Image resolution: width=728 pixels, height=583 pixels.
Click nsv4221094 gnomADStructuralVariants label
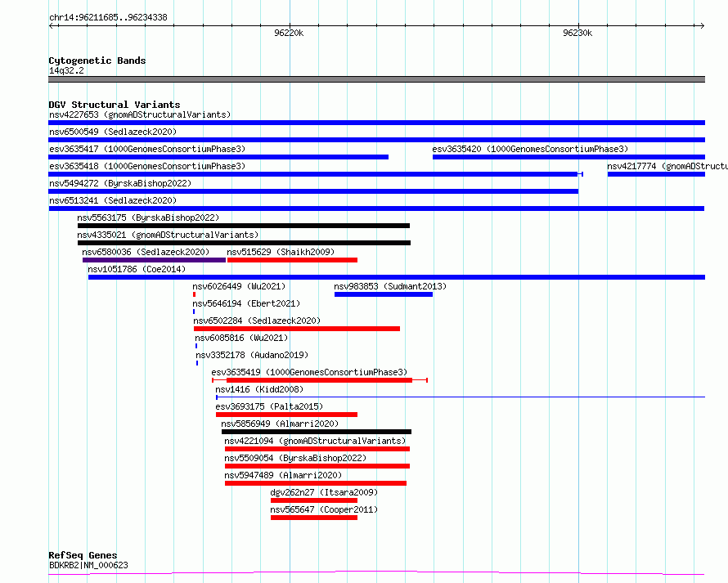pos(315,441)
